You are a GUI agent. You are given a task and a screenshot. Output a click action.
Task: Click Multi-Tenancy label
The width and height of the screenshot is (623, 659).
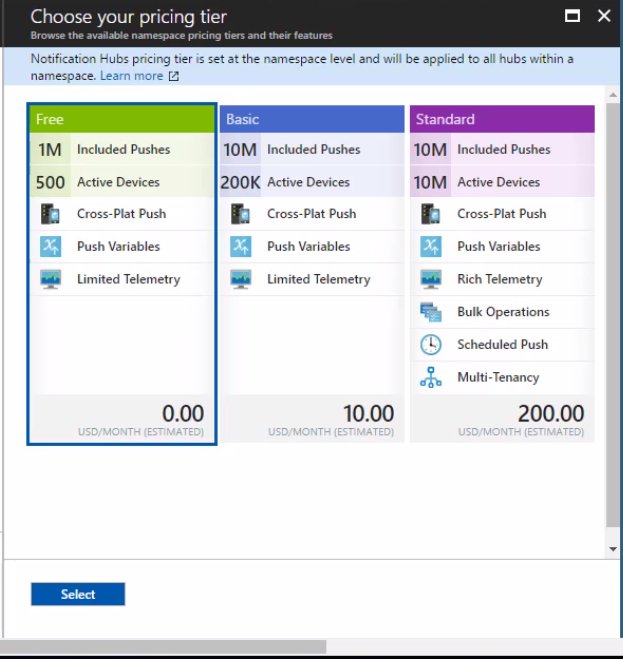[x=498, y=377]
